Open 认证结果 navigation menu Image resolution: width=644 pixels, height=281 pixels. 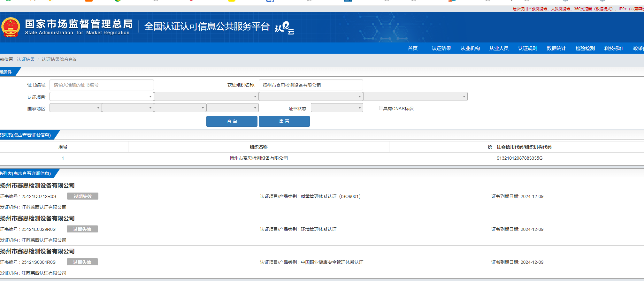(x=441, y=48)
